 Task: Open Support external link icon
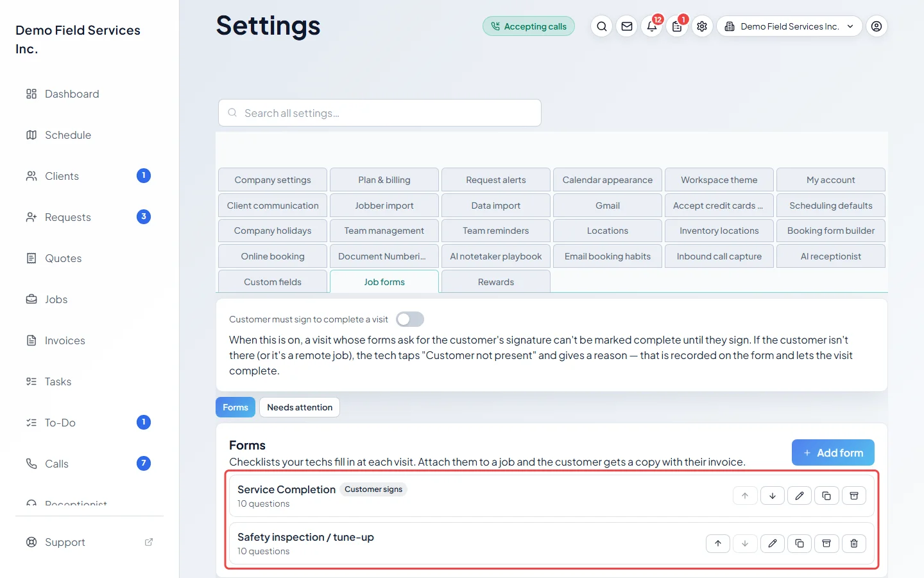pyautogui.click(x=149, y=542)
